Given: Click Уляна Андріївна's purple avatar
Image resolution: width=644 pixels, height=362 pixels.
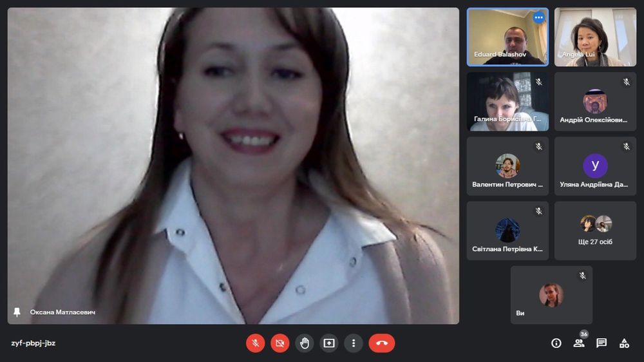Looking at the screenshot, I should pos(595,166).
